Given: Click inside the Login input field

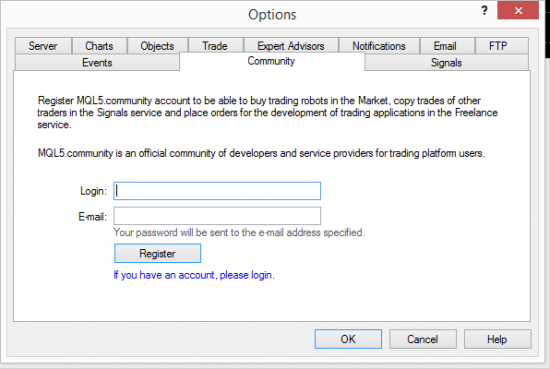Looking at the screenshot, I should 217,191.
